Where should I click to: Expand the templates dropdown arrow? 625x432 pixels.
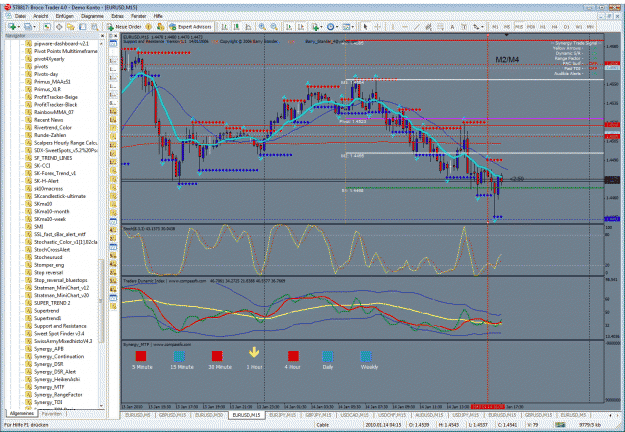(353, 27)
